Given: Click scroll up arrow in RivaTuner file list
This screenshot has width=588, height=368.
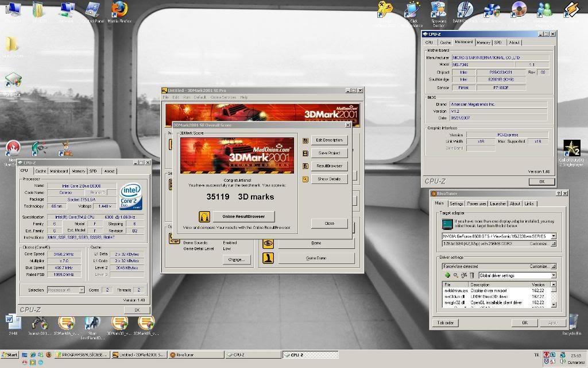Looking at the screenshot, I should point(554,285).
